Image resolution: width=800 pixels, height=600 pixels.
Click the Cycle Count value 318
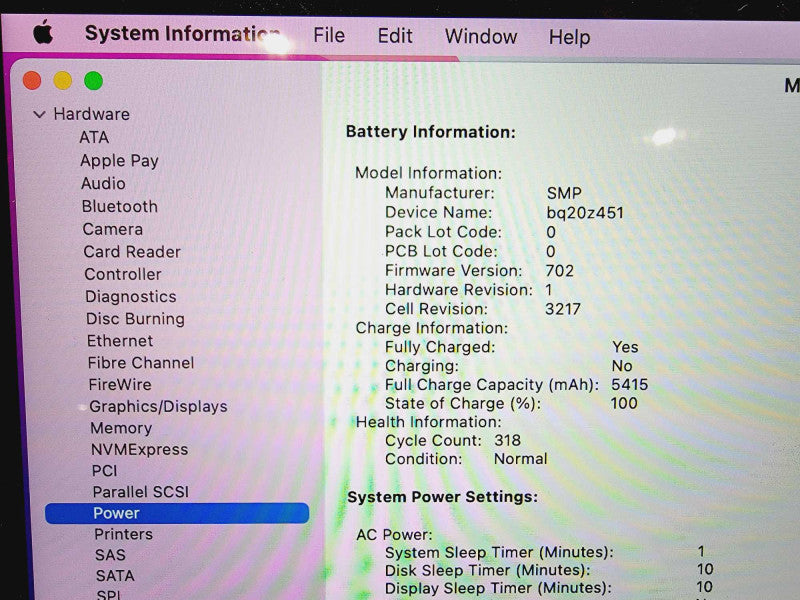pyautogui.click(x=508, y=440)
